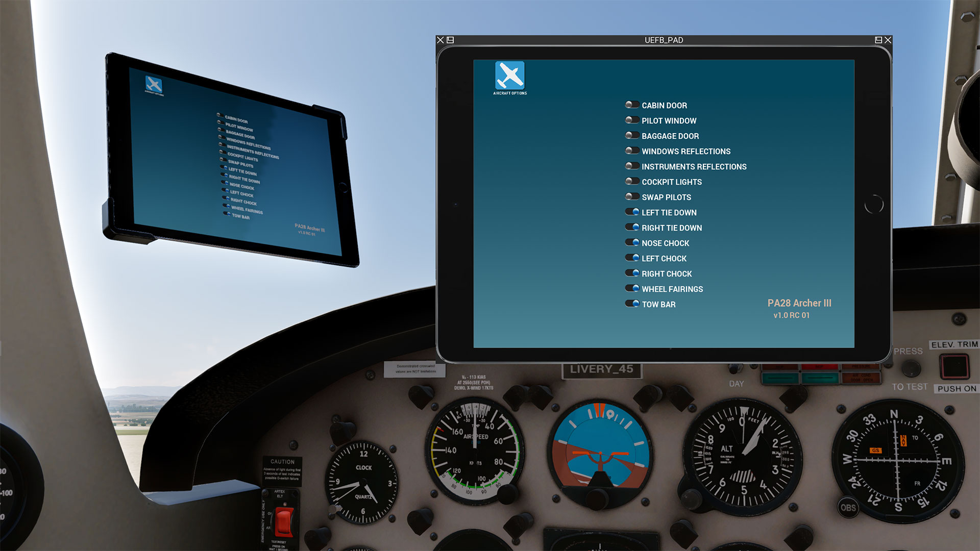Flip the red ELT switch
The height and width of the screenshot is (551, 980).
tap(284, 521)
